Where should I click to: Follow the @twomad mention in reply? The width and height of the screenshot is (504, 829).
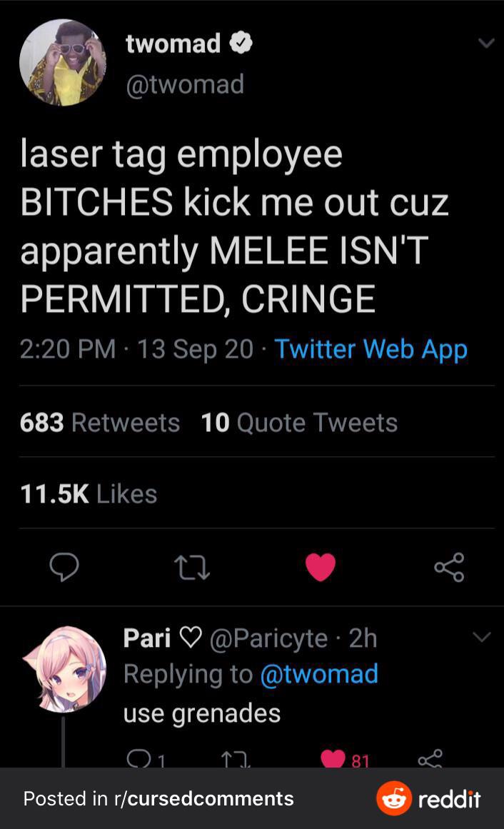coord(318,673)
